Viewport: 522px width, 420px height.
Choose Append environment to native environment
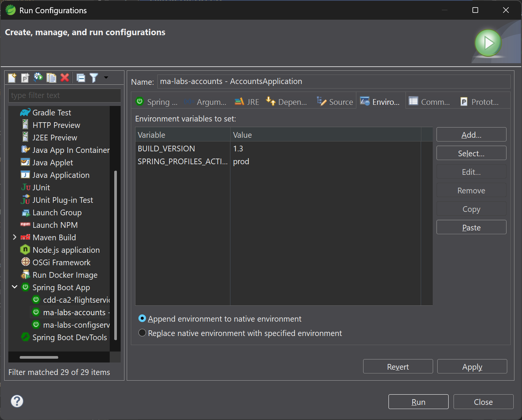[x=220, y=319]
